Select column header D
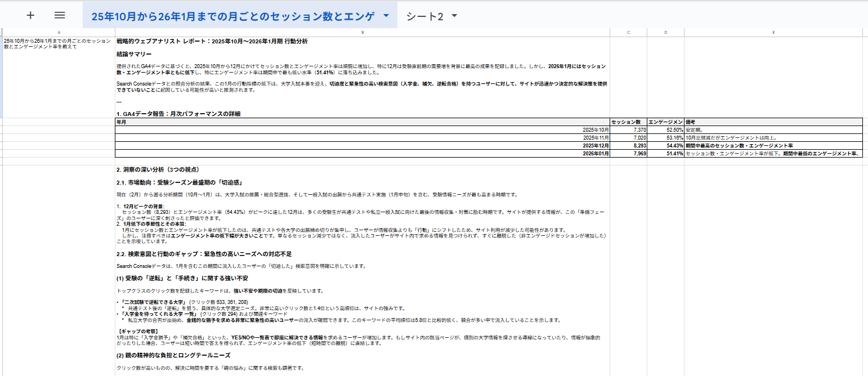Screen dimensions: 868x376 [x=666, y=32]
